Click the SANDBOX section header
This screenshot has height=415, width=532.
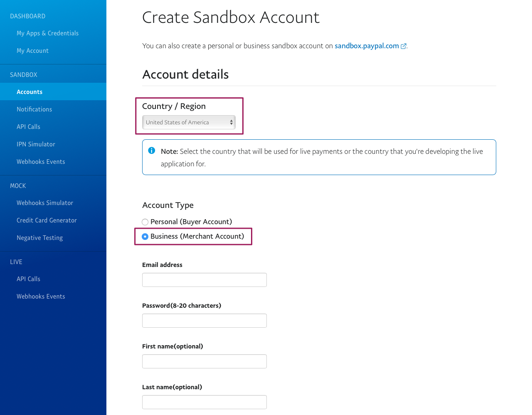click(x=24, y=75)
